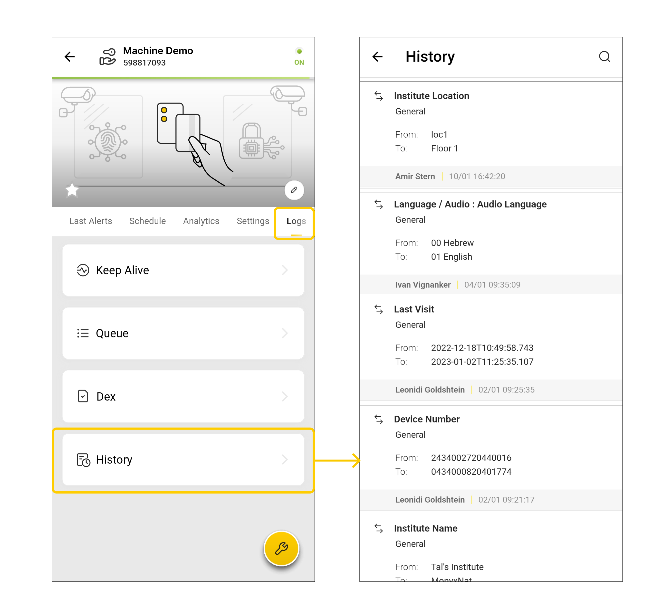The width and height of the screenshot is (672, 616).
Task: Click Leonidi Goldshtein on 09:21:17 entry
Action: tap(430, 500)
